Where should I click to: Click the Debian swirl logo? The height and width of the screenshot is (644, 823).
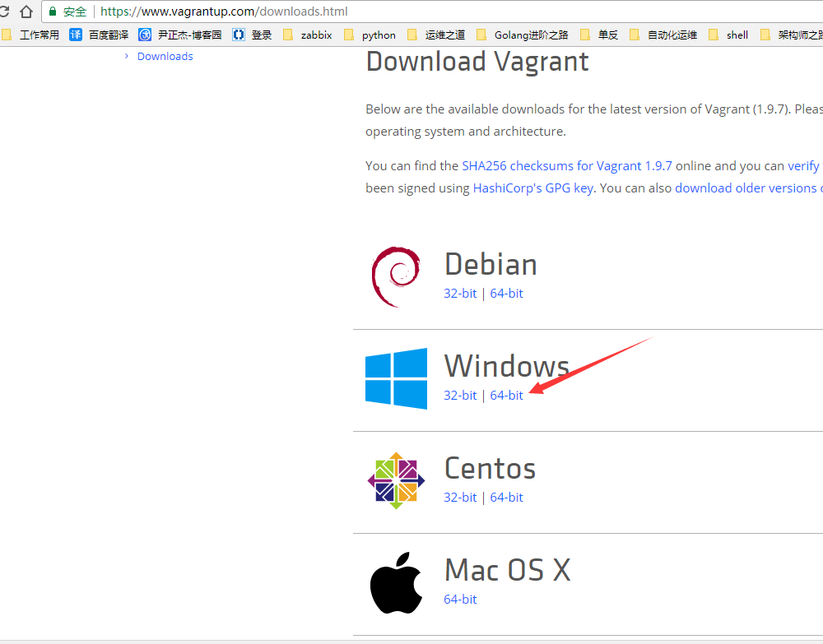pyautogui.click(x=396, y=276)
